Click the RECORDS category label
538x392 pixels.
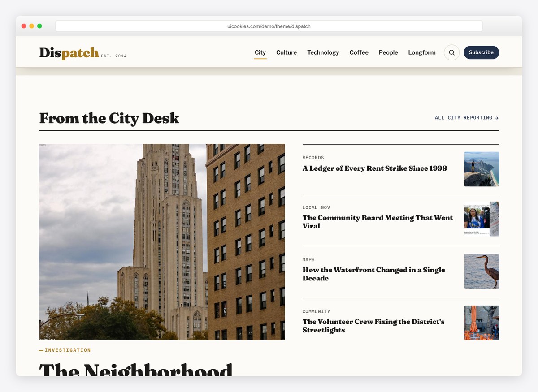(x=313, y=158)
